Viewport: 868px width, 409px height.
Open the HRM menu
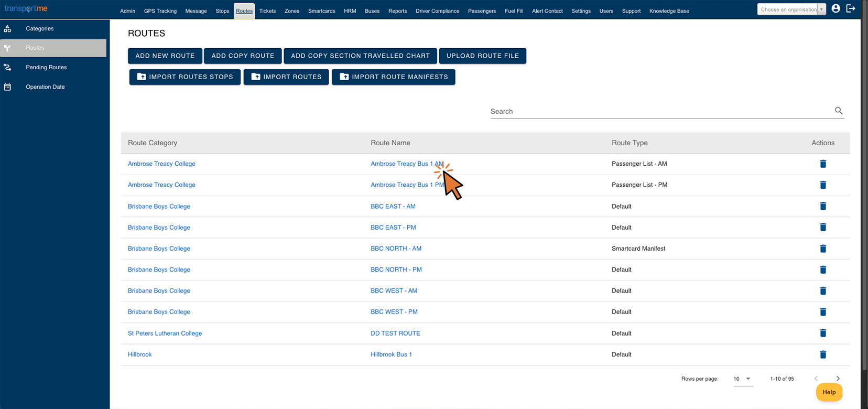point(350,11)
